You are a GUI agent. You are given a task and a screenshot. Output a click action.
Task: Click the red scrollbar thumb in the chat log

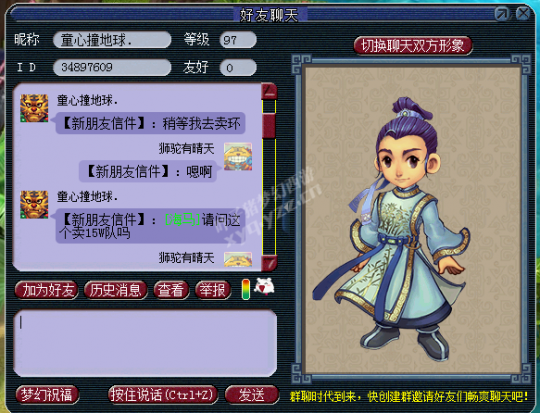[x=269, y=126]
